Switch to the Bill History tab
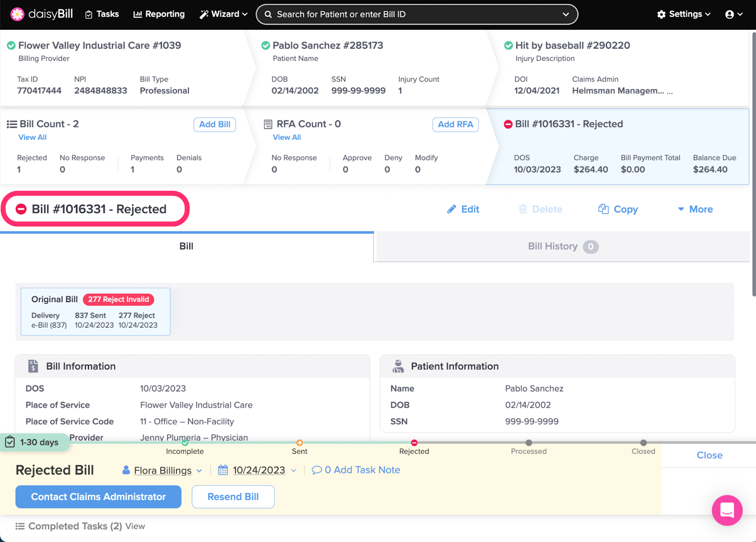This screenshot has width=756, height=542. 562,246
